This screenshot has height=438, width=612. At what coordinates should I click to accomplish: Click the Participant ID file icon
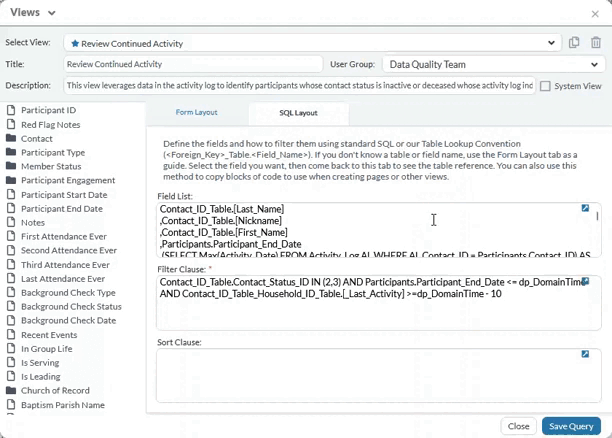coord(11,110)
